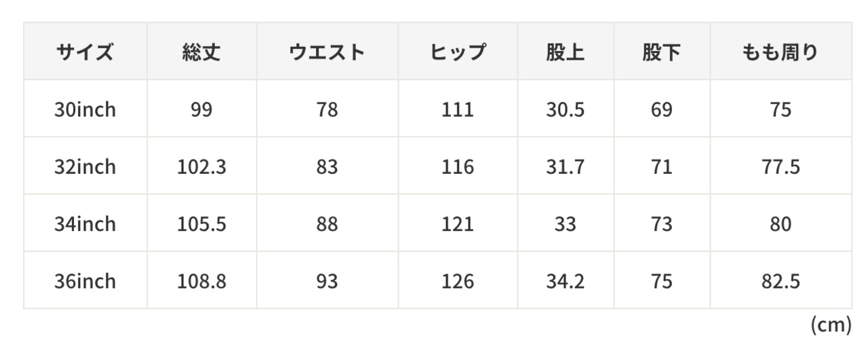Select waist value 88 cell

pos(327,223)
